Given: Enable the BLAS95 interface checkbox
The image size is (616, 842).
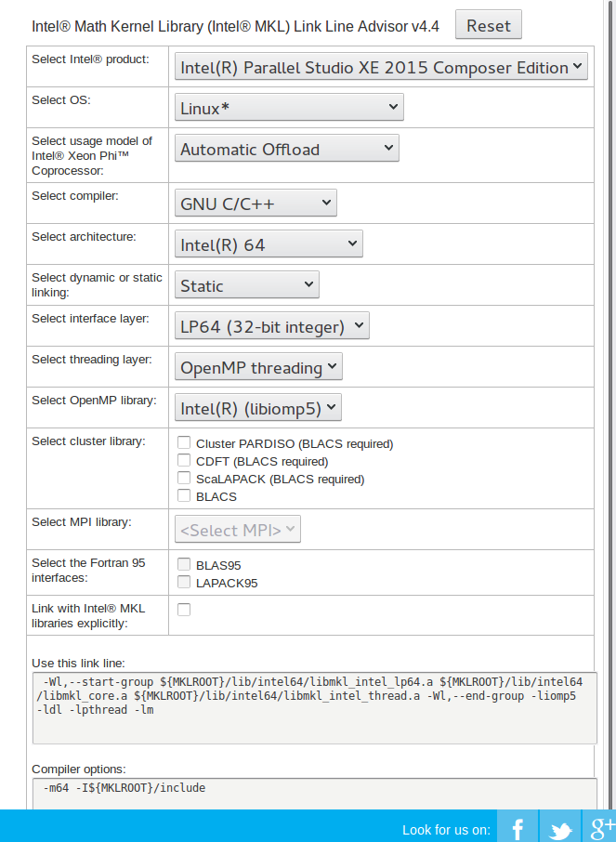Looking at the screenshot, I should pos(184,564).
